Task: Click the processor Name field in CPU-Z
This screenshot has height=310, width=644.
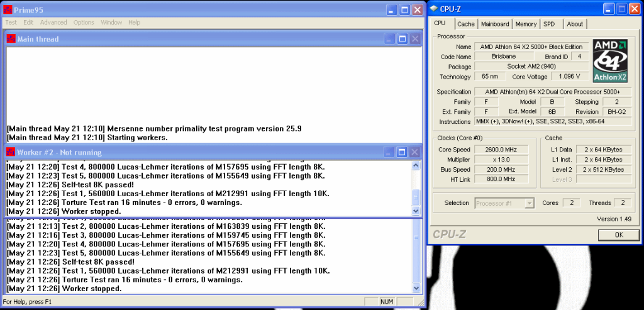Action: (x=531, y=47)
